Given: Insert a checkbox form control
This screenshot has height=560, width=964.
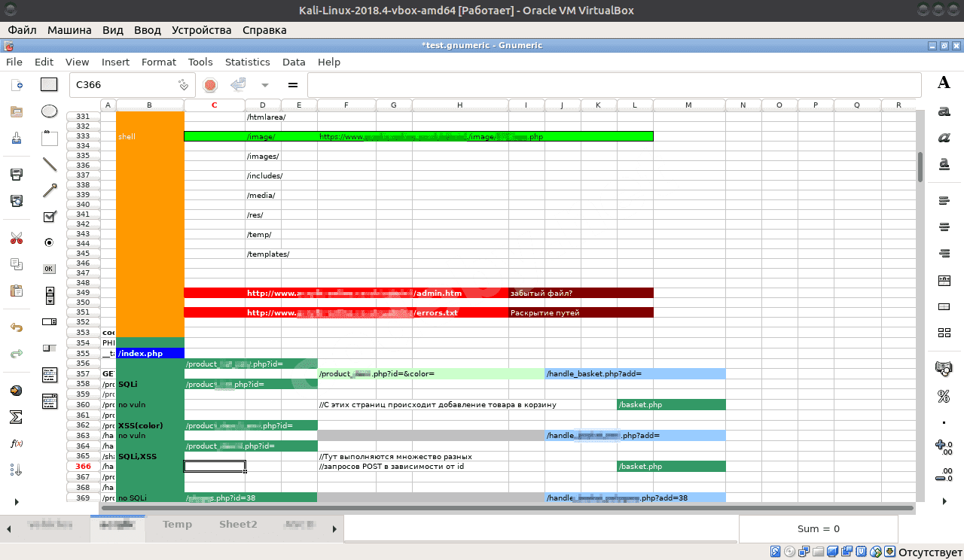Looking at the screenshot, I should coord(49,217).
